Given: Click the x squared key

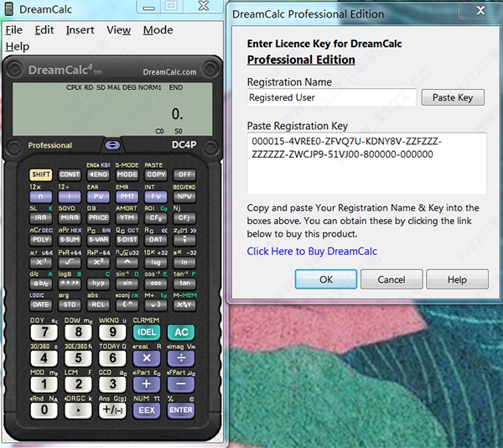Looking at the screenshot, I should (x=98, y=263).
